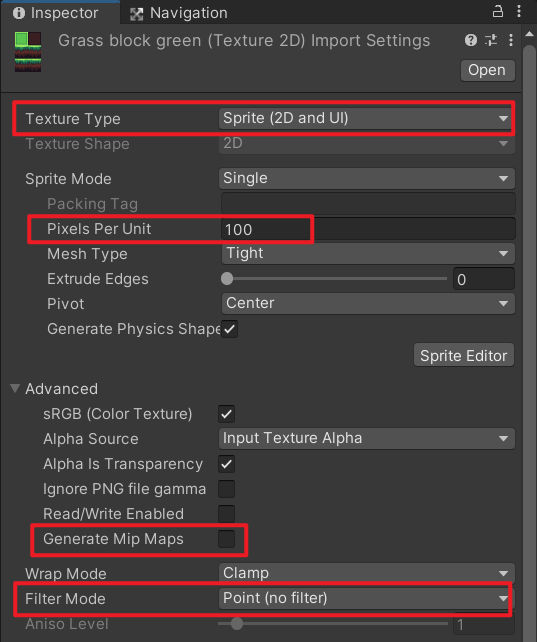Click the Packing Tag input field
This screenshot has width=537, height=642.
tap(368, 203)
